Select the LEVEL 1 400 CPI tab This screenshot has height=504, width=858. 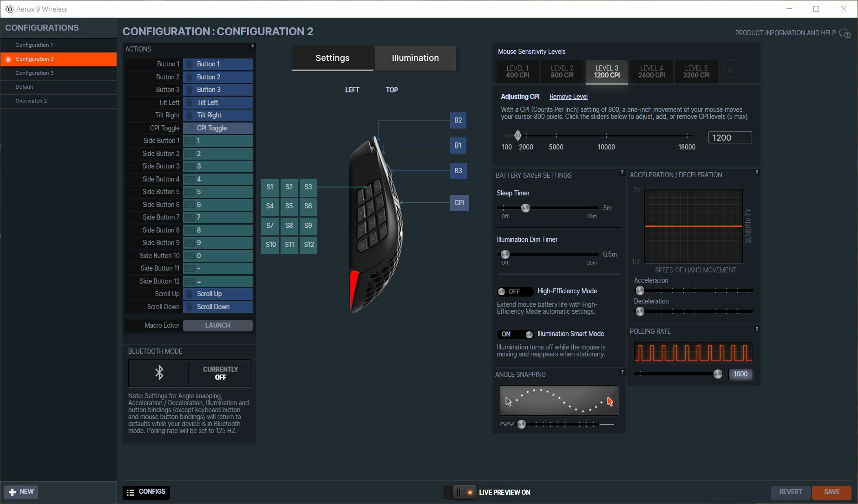[517, 72]
